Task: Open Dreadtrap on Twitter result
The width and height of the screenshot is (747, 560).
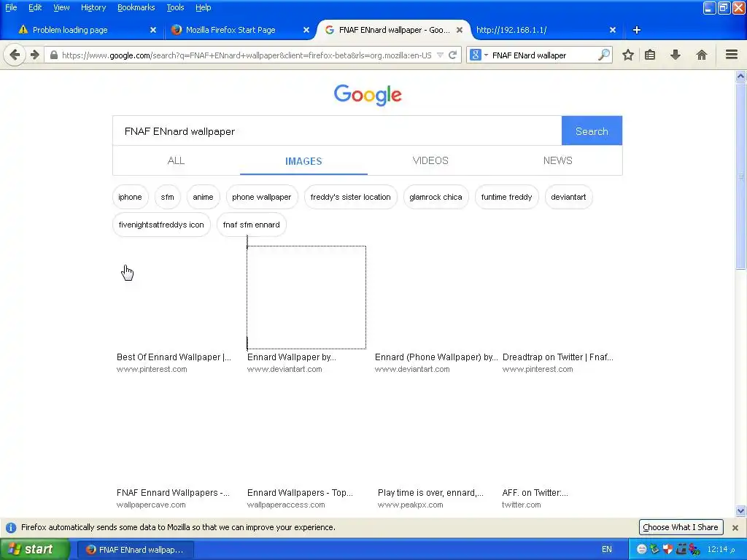Action: (x=557, y=357)
